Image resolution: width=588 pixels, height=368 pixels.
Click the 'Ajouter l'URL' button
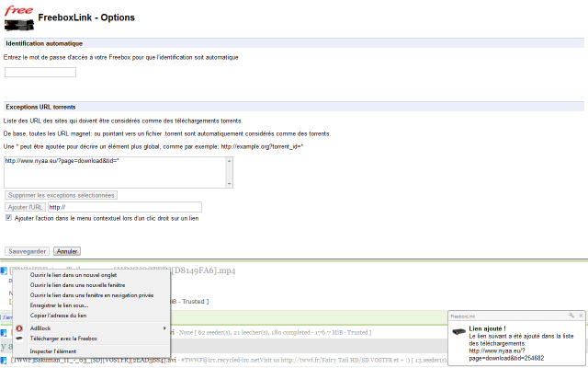tap(25, 207)
